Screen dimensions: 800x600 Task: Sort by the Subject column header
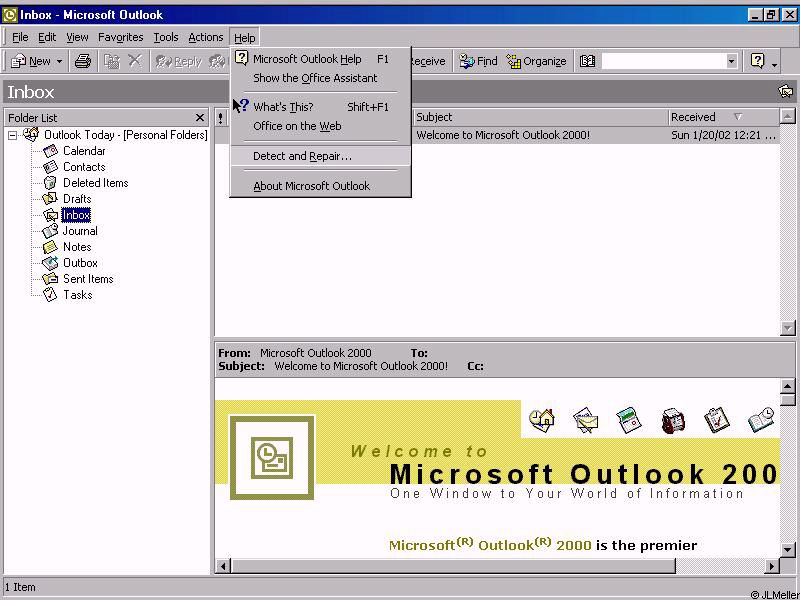tap(541, 117)
